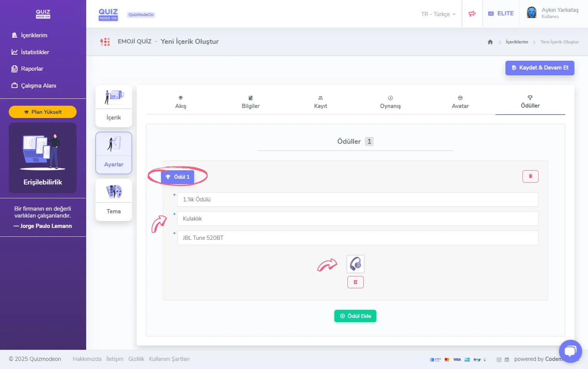The width and height of the screenshot is (588, 369).
Task: Open Aykın Yarkataş user profile menu
Action: pyautogui.click(x=553, y=13)
